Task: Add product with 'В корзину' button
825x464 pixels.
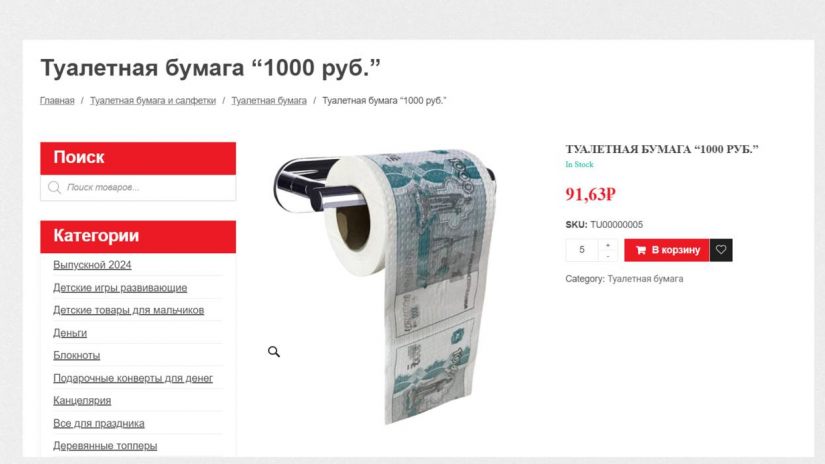Action: point(667,250)
